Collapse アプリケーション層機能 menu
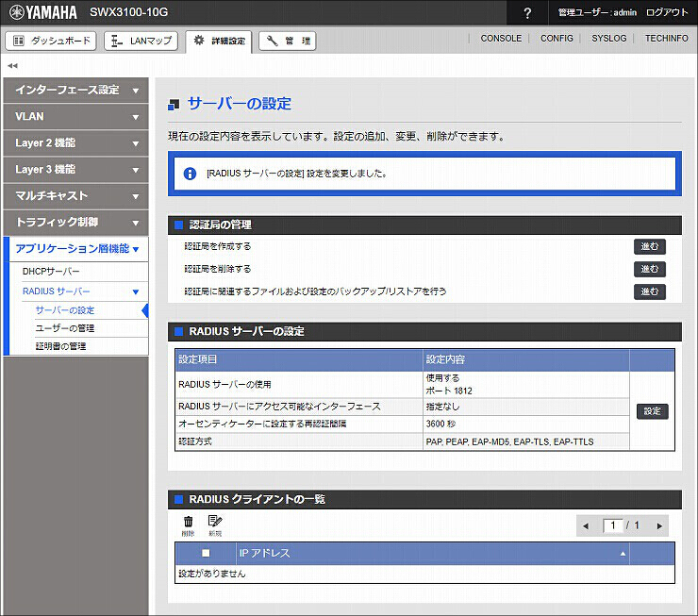The height and width of the screenshot is (616, 698). coord(75,249)
